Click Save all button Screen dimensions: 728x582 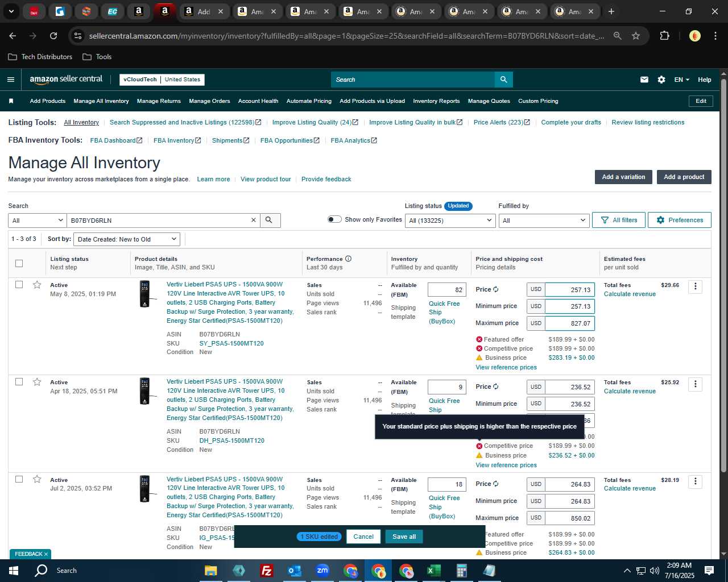[404, 537]
